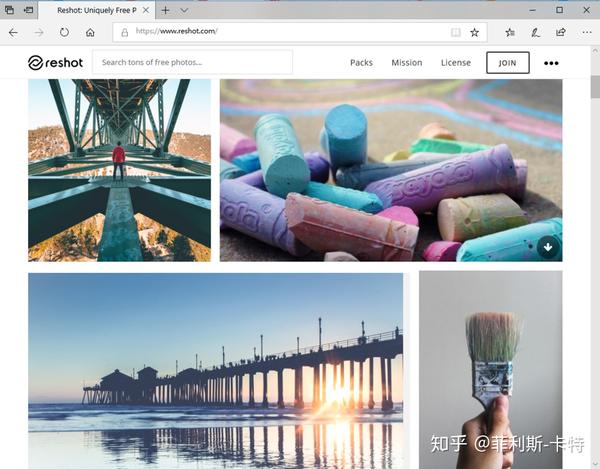Open reading view icon in address bar
This screenshot has height=469, width=600.
tap(455, 32)
